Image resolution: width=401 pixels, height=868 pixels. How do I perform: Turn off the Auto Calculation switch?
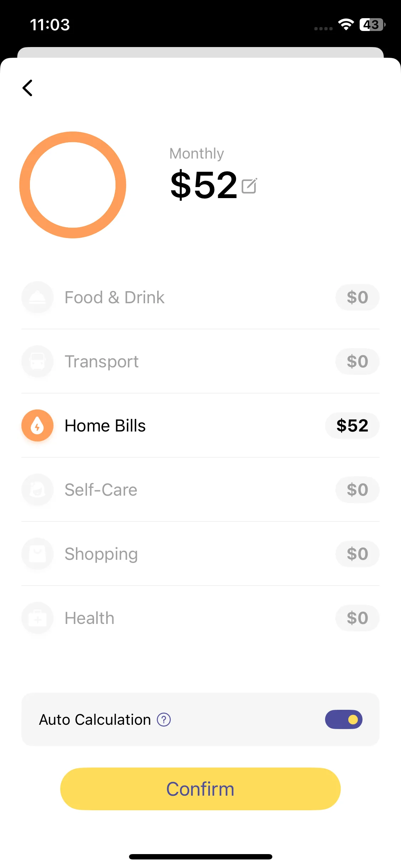tap(344, 719)
